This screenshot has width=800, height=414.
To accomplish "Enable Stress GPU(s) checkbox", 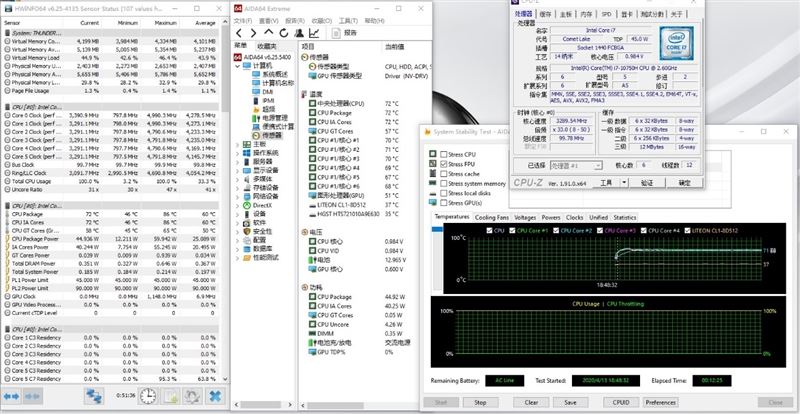I will pos(444,203).
